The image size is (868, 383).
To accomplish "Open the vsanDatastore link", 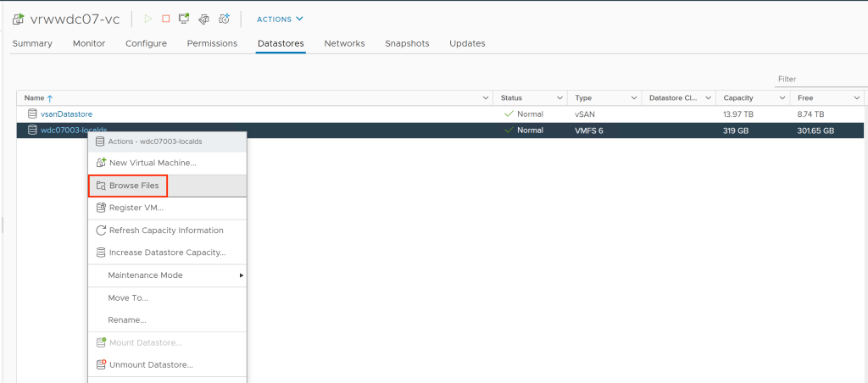I will (x=66, y=114).
